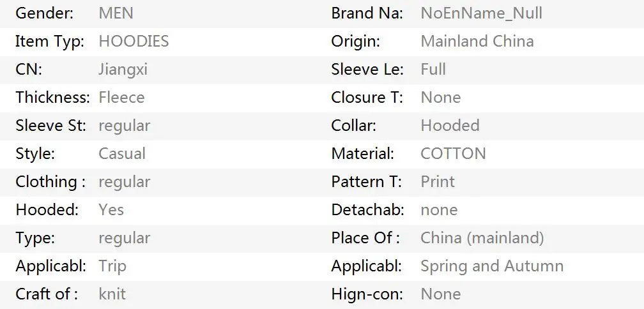Select the "Mainland China" origin value

[477, 41]
